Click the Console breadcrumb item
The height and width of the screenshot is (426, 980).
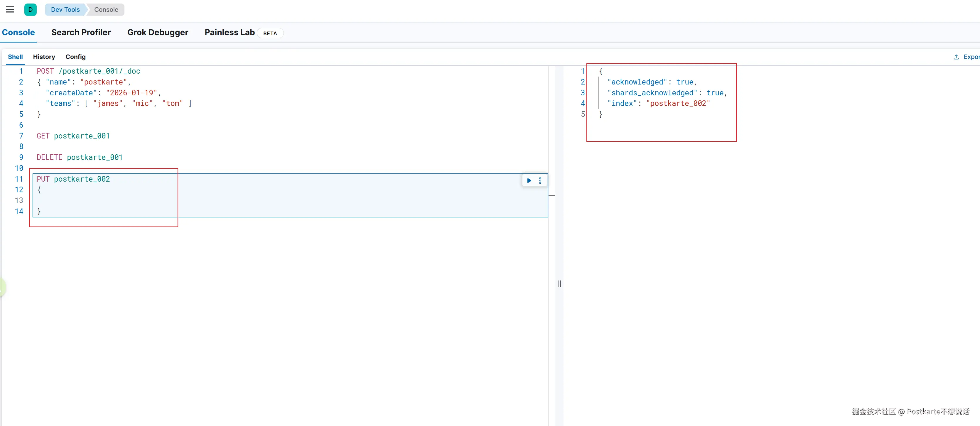106,9
